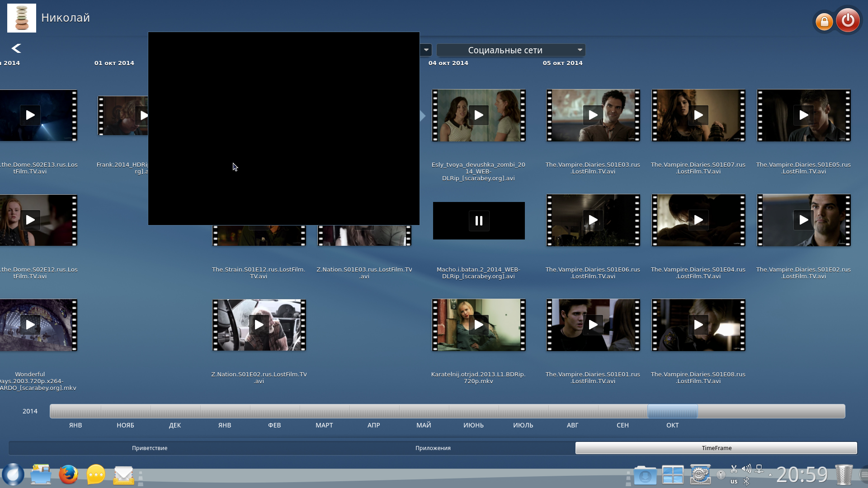Expand hidden system tray icons arrow
This screenshot has width=868, height=488.
pyautogui.click(x=770, y=475)
